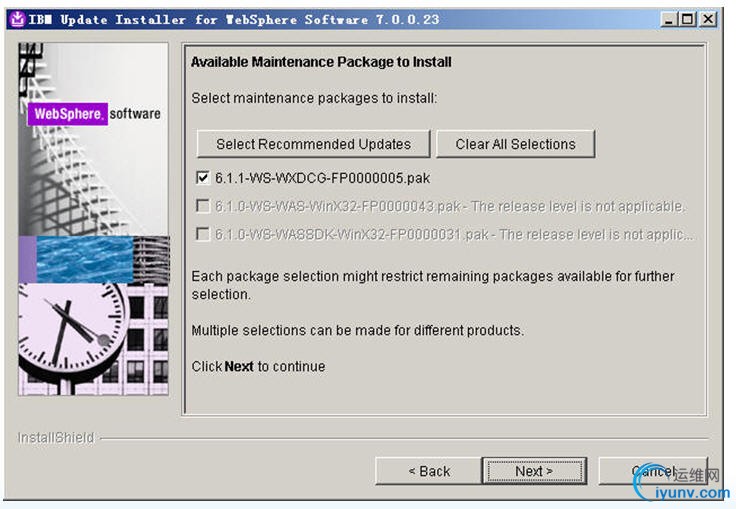Go to the next step with Next >
The width and height of the screenshot is (736, 509).
(x=534, y=470)
